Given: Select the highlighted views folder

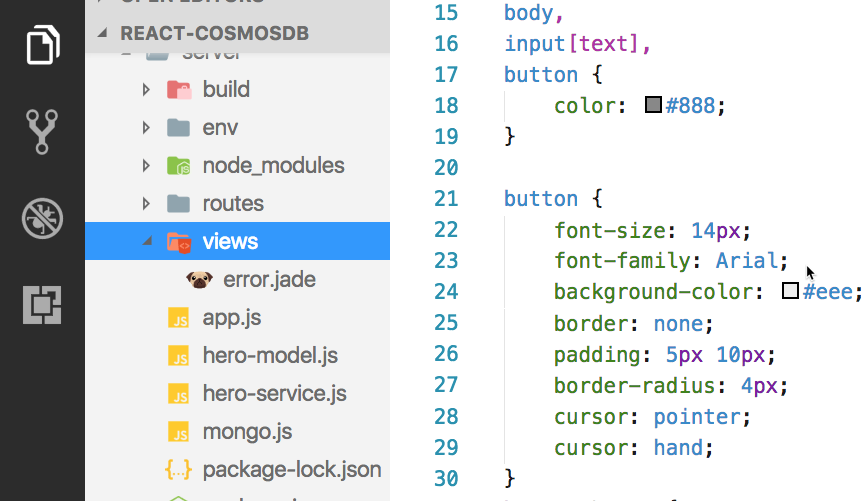Looking at the screenshot, I should click(237, 241).
